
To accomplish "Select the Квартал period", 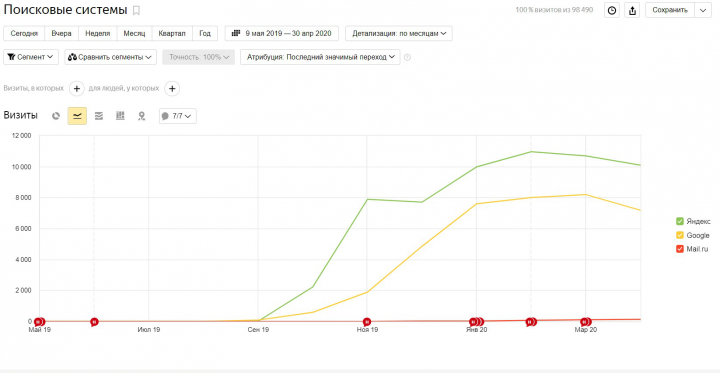I will (172, 34).
